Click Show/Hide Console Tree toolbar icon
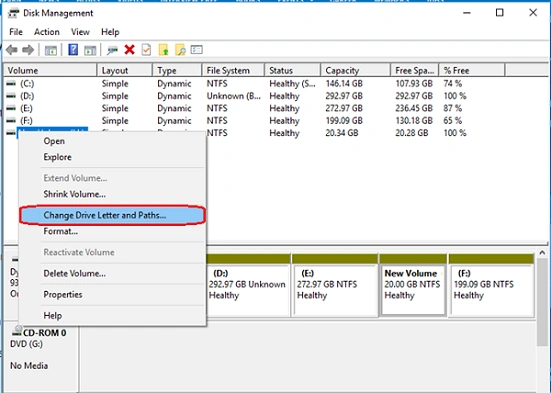 pos(51,50)
